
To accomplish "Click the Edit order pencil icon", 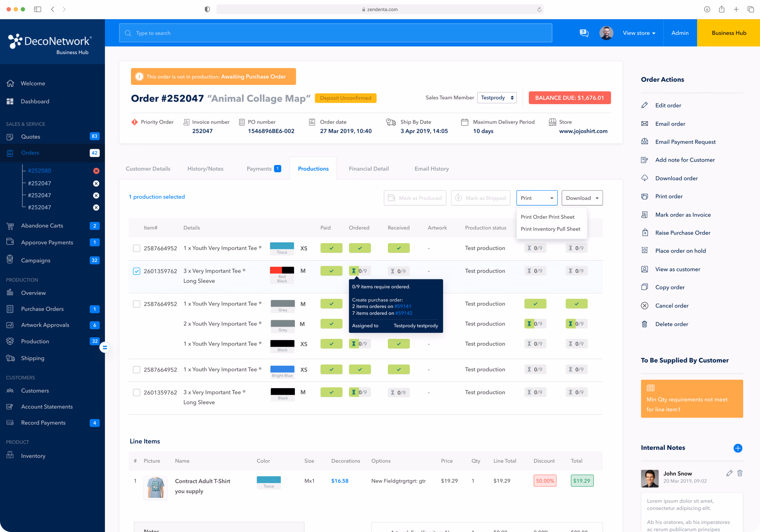I will (x=645, y=105).
